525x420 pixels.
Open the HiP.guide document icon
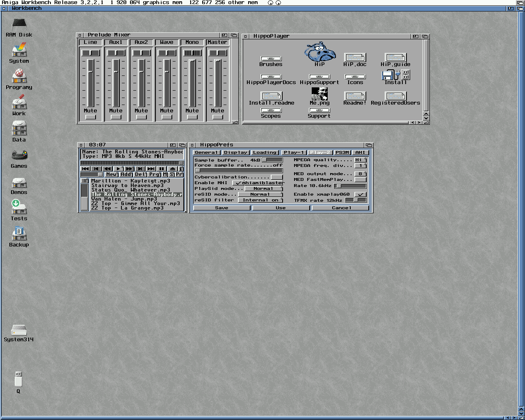pyautogui.click(x=395, y=57)
